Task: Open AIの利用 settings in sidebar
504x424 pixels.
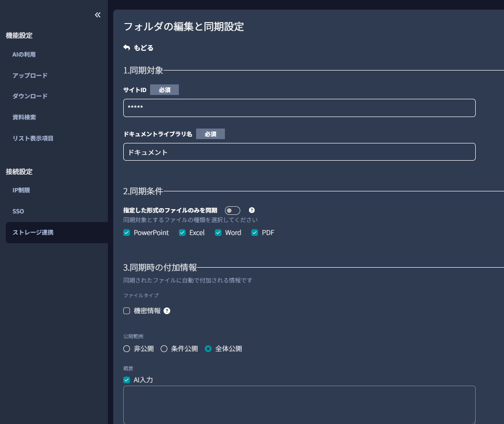Action: [x=24, y=55]
